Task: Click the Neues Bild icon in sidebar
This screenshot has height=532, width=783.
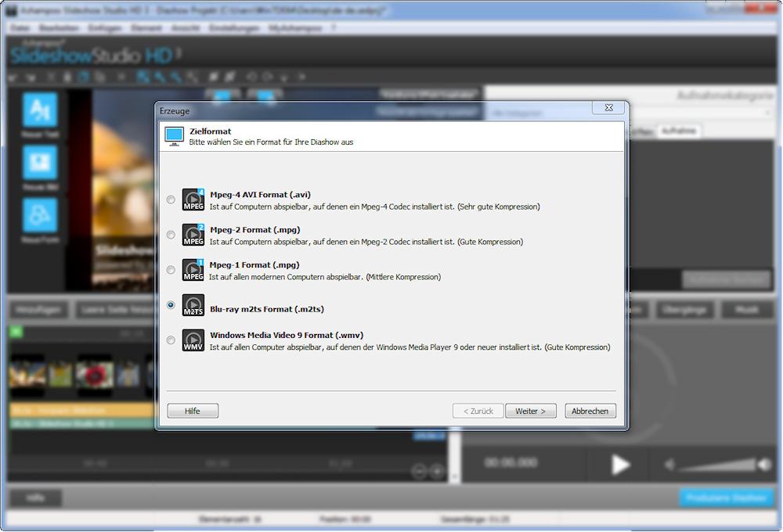Action: click(40, 163)
